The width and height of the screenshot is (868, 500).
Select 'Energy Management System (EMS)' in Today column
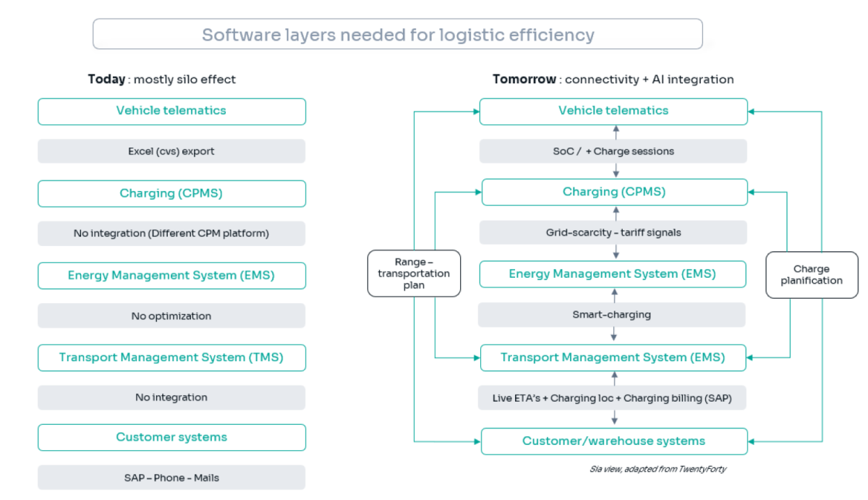click(x=171, y=276)
